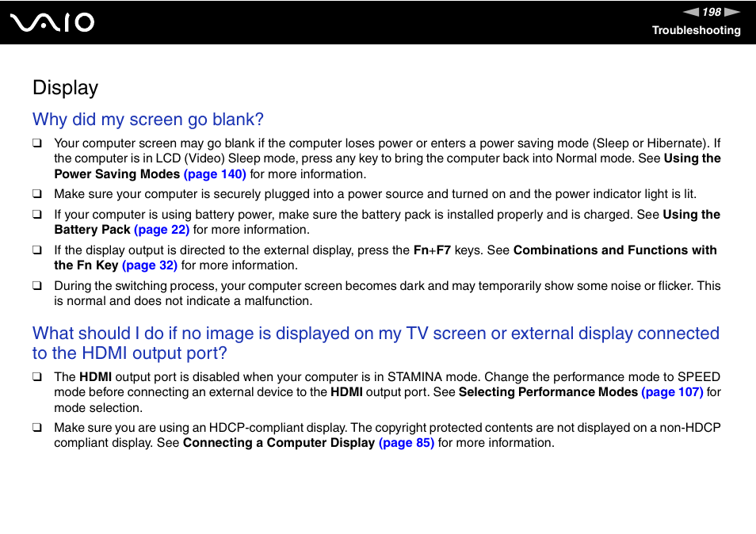The height and width of the screenshot is (534, 756).
Task: Open the page 140 link
Action: tap(215, 174)
